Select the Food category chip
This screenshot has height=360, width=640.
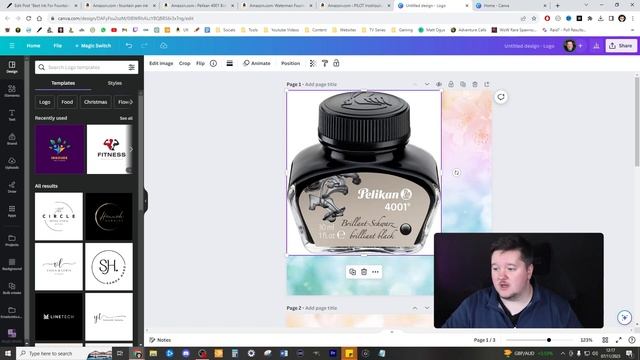[x=67, y=102]
